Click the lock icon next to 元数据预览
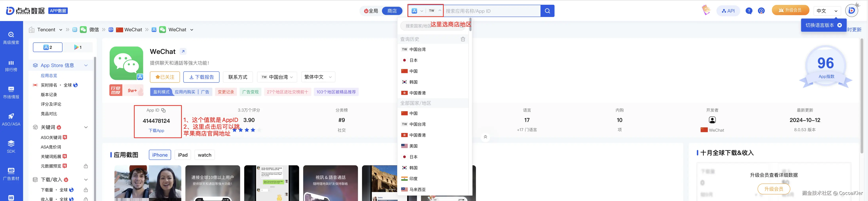 coord(86,166)
